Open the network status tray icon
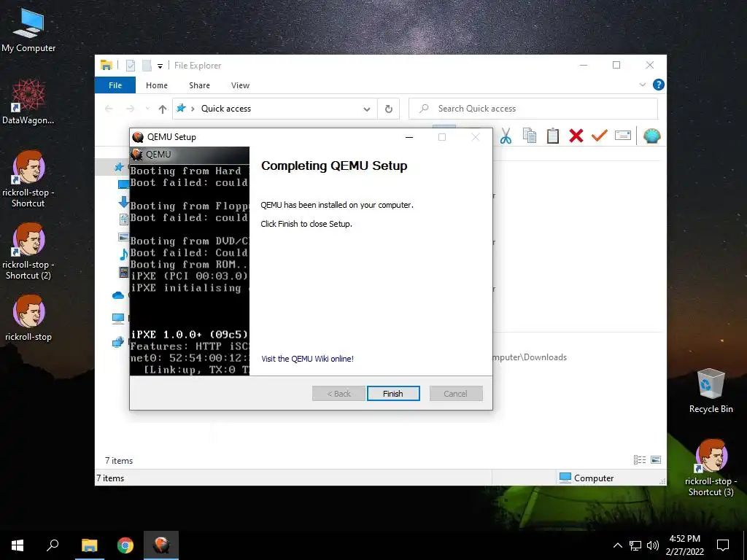The width and height of the screenshot is (747, 560). (x=635, y=545)
